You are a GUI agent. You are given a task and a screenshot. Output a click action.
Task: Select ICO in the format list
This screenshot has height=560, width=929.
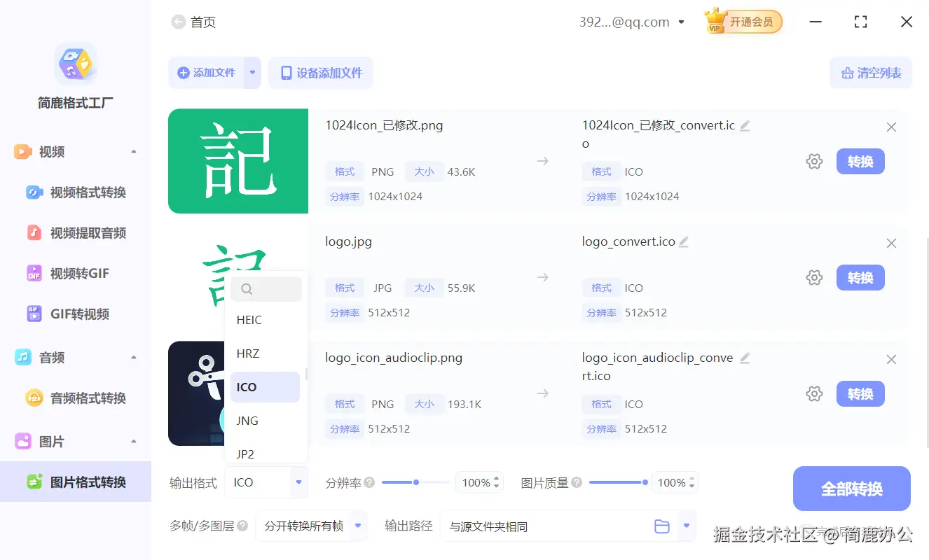coord(265,386)
